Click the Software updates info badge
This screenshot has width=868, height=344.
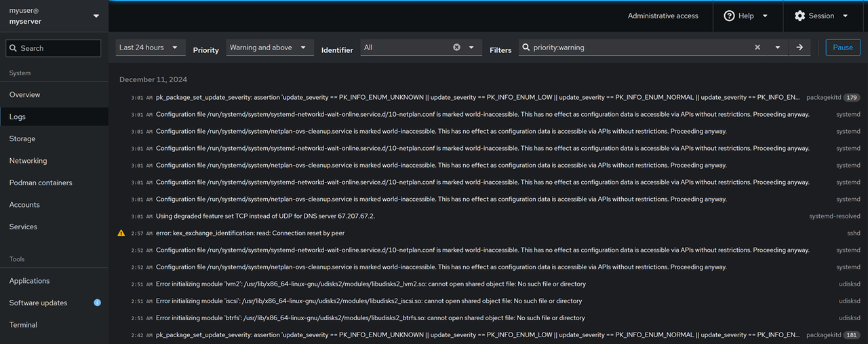pyautogui.click(x=97, y=303)
